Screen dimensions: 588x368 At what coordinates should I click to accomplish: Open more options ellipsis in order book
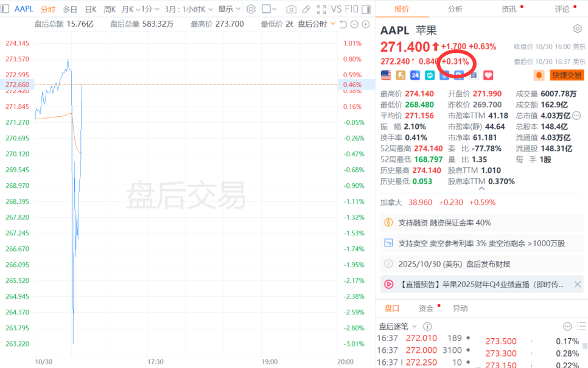point(567,327)
